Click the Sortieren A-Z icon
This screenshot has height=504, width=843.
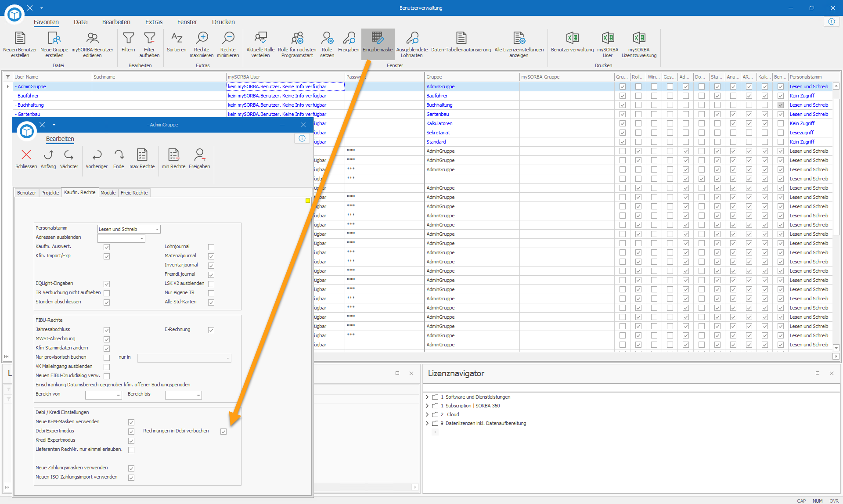tap(177, 38)
